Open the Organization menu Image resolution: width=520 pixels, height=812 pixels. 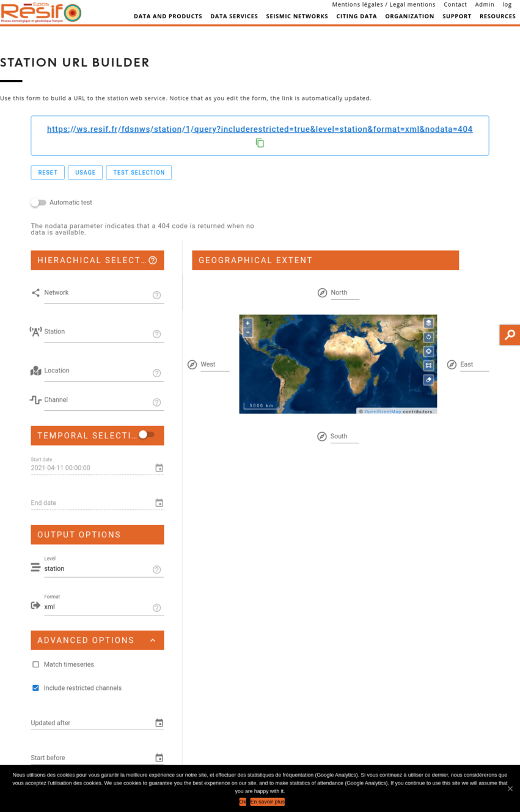pos(409,16)
